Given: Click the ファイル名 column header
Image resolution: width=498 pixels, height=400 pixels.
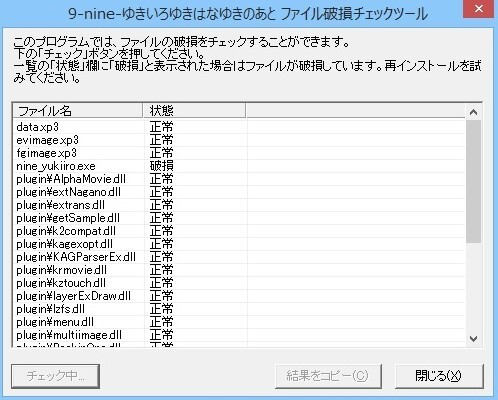Looking at the screenshot, I should click(78, 111).
